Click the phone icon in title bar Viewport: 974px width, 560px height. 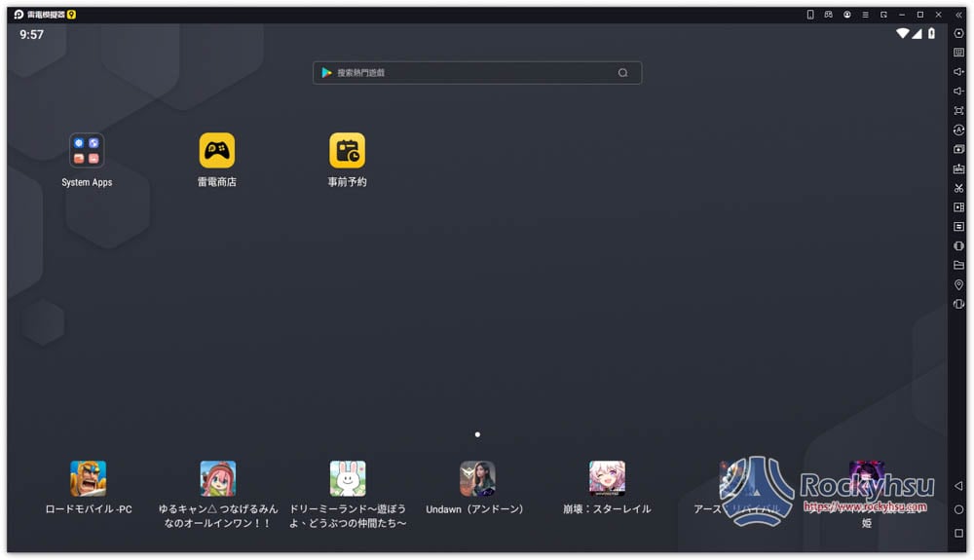pos(810,15)
